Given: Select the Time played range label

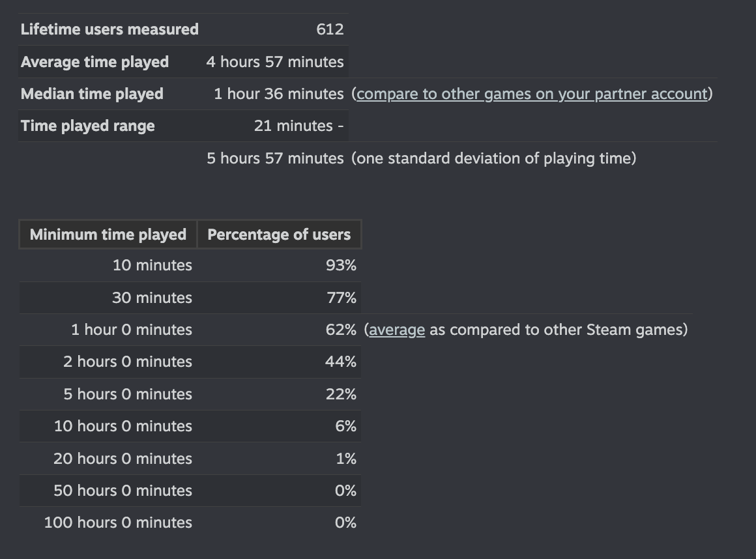Looking at the screenshot, I should click(x=88, y=126).
